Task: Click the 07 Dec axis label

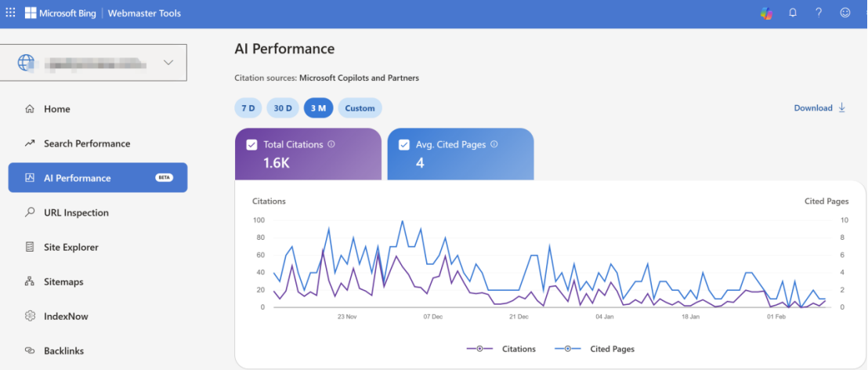Action: click(433, 317)
